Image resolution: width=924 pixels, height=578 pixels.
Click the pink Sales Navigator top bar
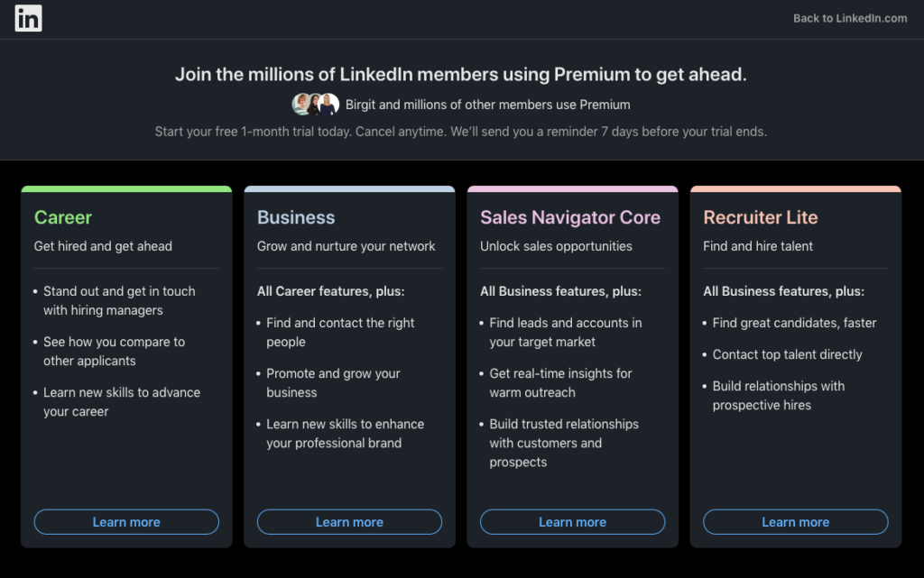pyautogui.click(x=572, y=189)
